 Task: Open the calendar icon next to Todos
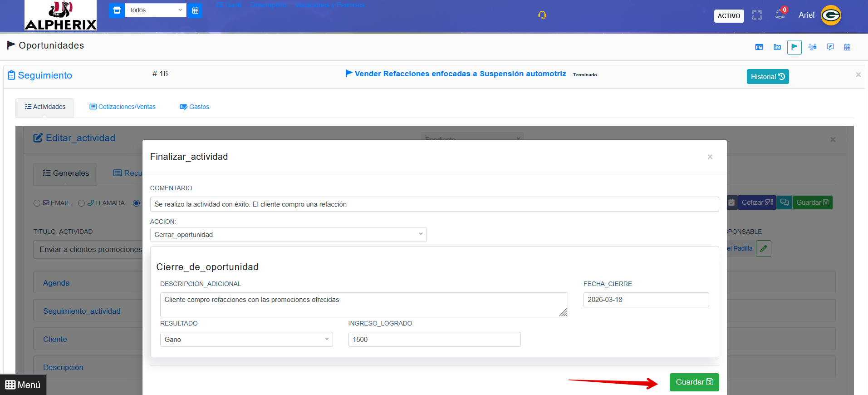[195, 10]
